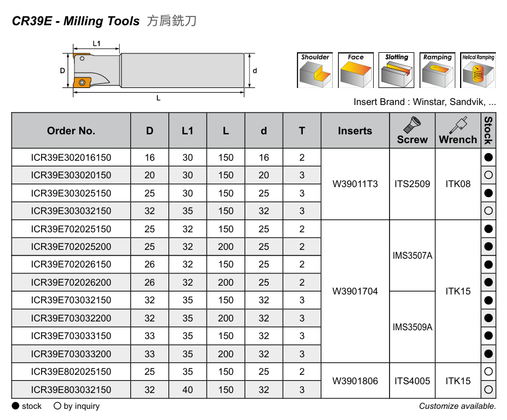Select order number ICR39E703033150
Viewport: 507px width, 420px height.
71,336
